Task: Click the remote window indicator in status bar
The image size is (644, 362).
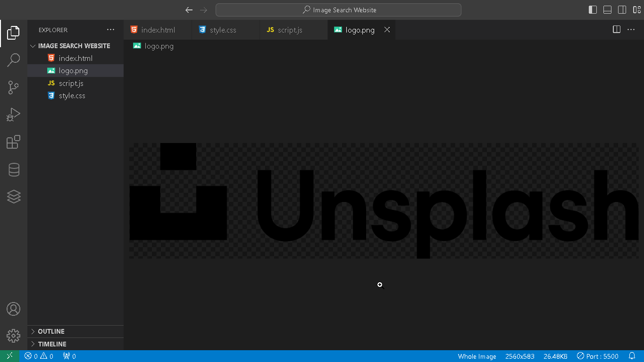Action: click(10, 356)
